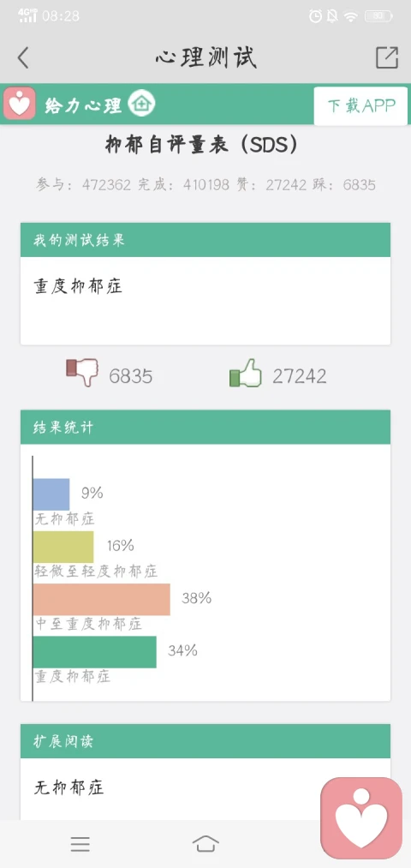Tap the orange 38% bar
This screenshot has height=868, width=411.
(101, 600)
